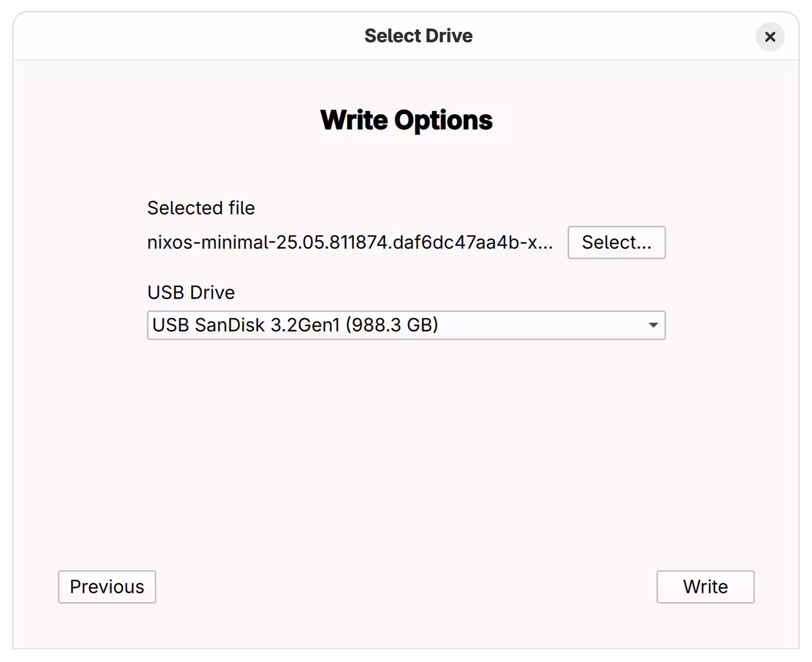The width and height of the screenshot is (812, 662).
Task: Click the USB Drive label
Action: click(191, 292)
